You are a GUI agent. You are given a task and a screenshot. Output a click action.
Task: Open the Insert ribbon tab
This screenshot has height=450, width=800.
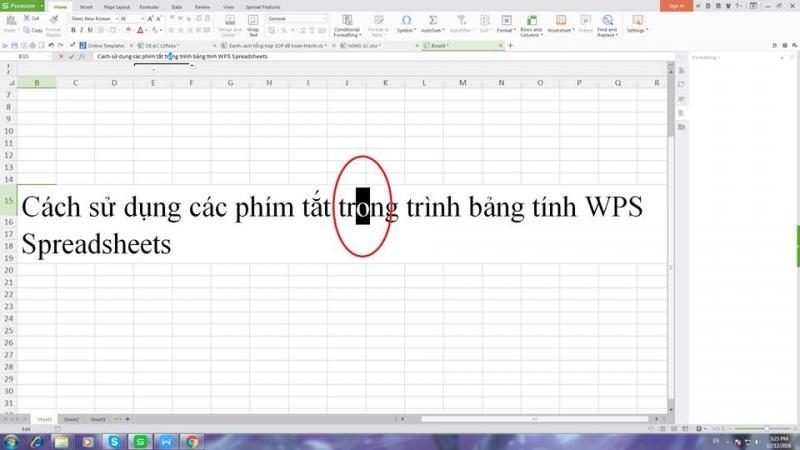[86, 7]
